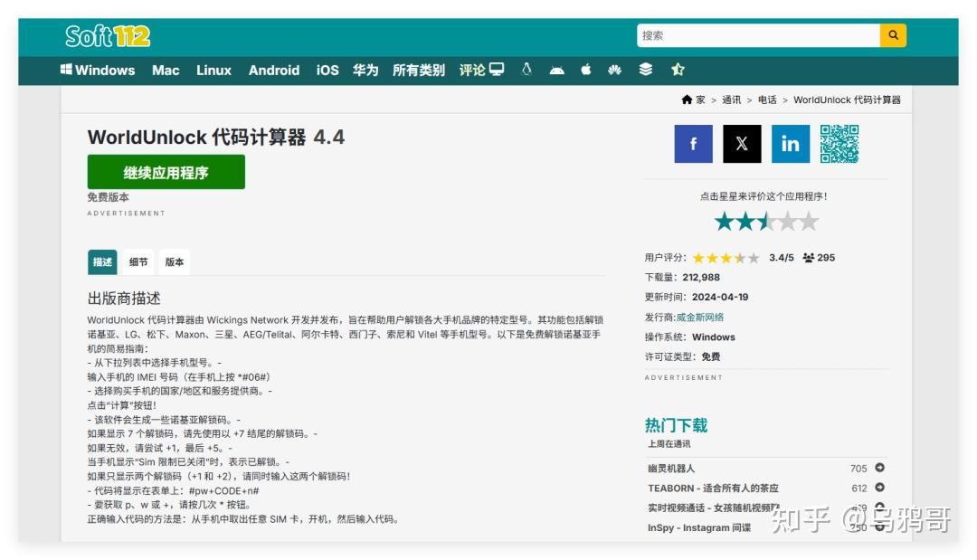This screenshot has height=560, width=977.
Task: Click the Apple icon in the top navbar
Action: click(586, 69)
